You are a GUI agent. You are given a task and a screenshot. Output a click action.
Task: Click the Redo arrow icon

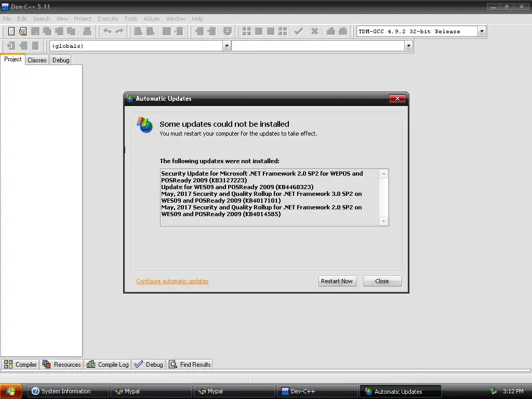119,31
